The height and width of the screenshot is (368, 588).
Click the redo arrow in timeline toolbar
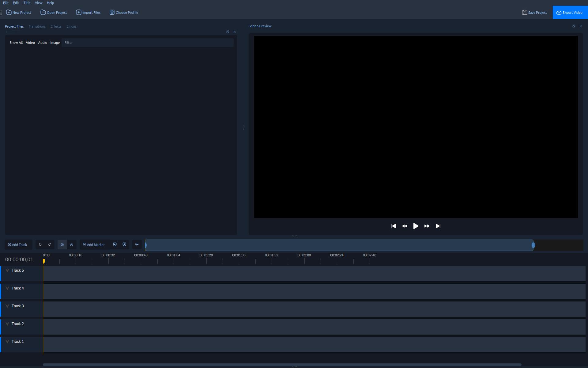[50, 244]
